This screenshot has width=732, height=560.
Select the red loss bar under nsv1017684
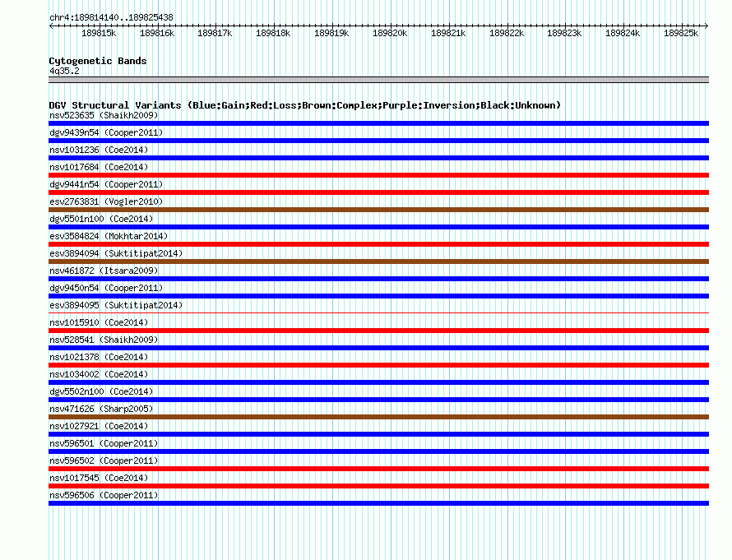coord(378,175)
